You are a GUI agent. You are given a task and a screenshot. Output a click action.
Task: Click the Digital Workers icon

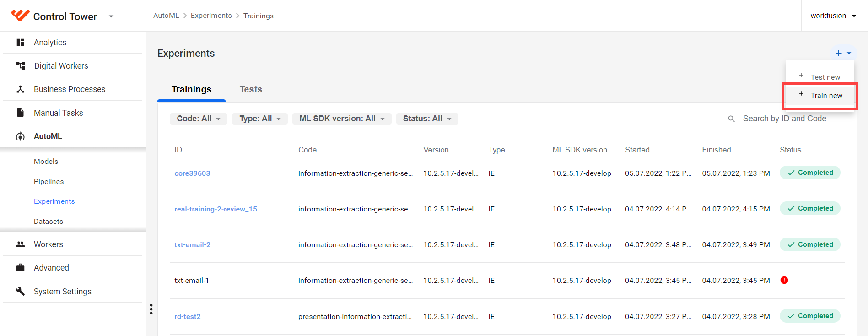(x=21, y=66)
